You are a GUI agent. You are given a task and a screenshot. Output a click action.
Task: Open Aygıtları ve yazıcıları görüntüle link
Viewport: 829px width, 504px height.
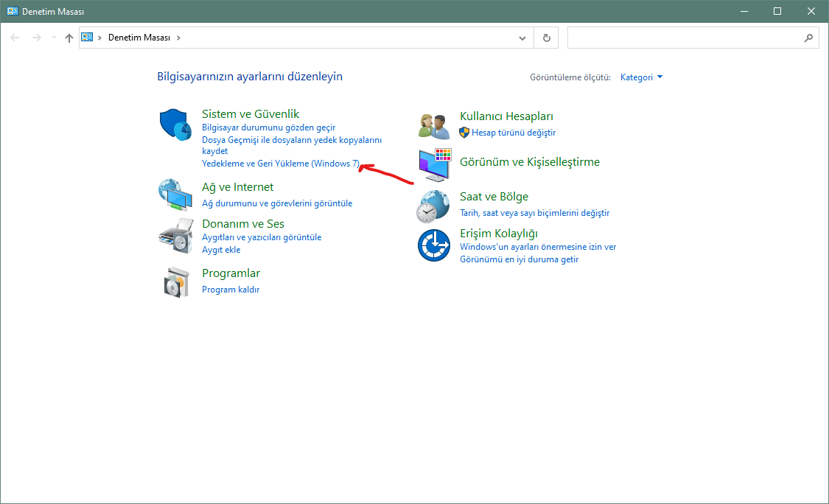262,237
